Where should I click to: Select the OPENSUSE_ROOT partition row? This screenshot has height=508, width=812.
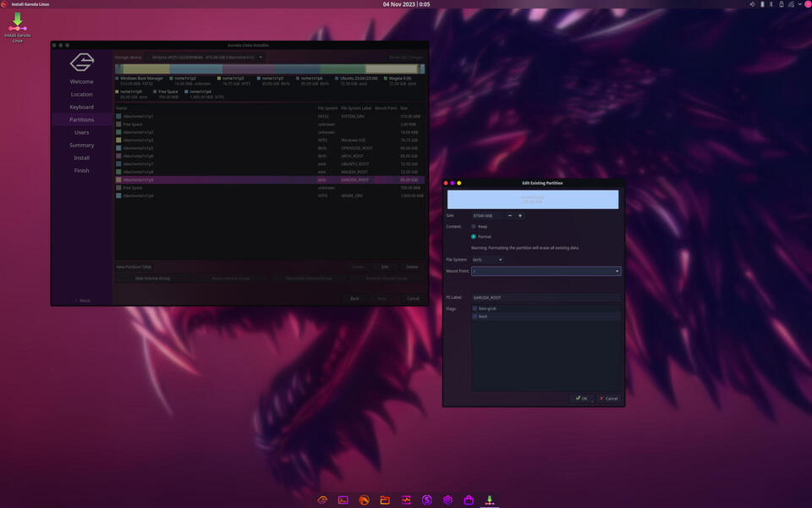pyautogui.click(x=270, y=148)
